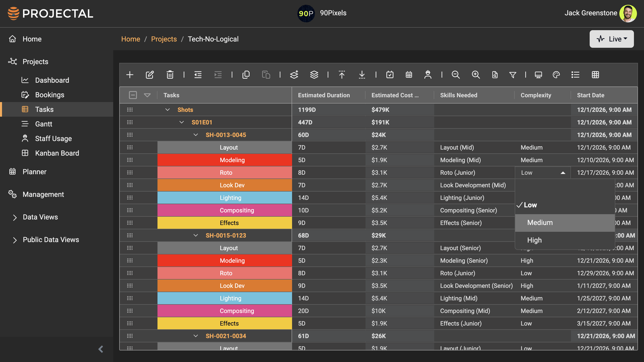Open Kanban Board in sidebar

click(57, 153)
